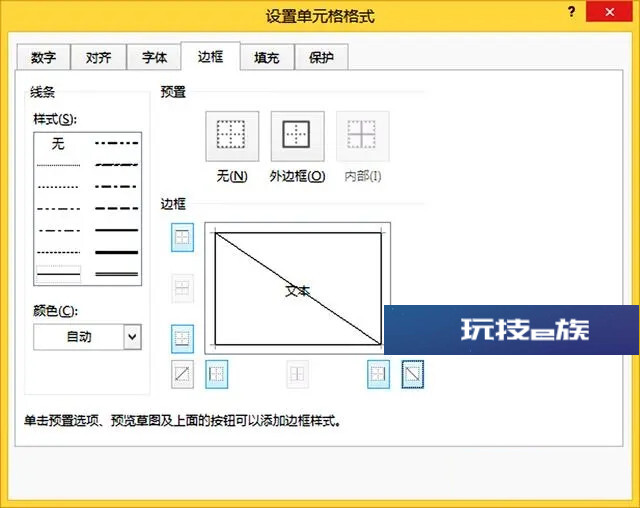Pick the thickest solid line style
The height and width of the screenshot is (508, 640).
pyautogui.click(x=117, y=252)
